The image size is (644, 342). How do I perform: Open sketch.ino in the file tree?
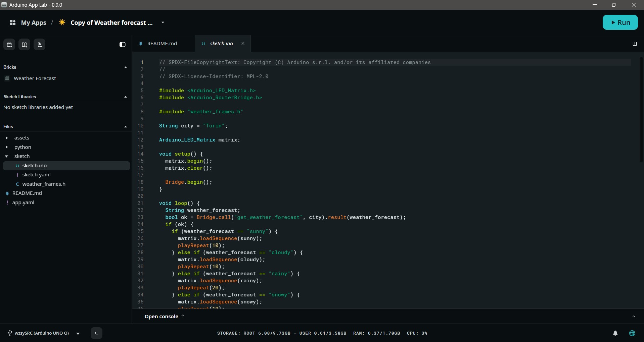coord(66,166)
